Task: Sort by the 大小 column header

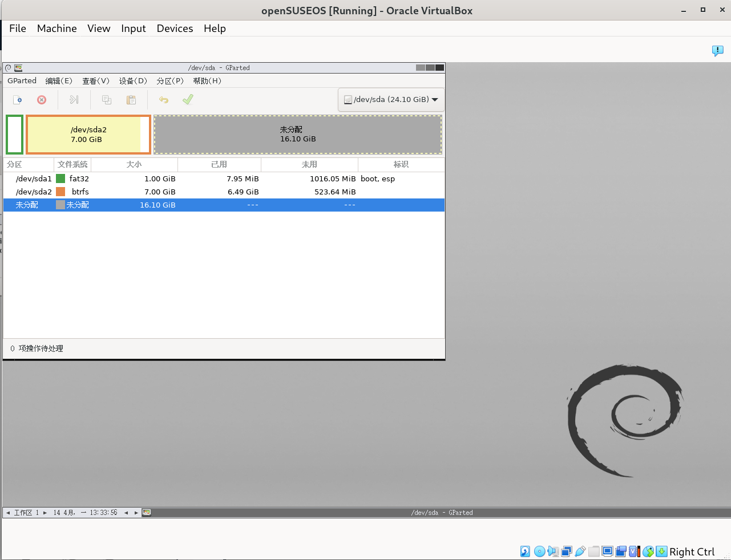Action: [x=134, y=164]
